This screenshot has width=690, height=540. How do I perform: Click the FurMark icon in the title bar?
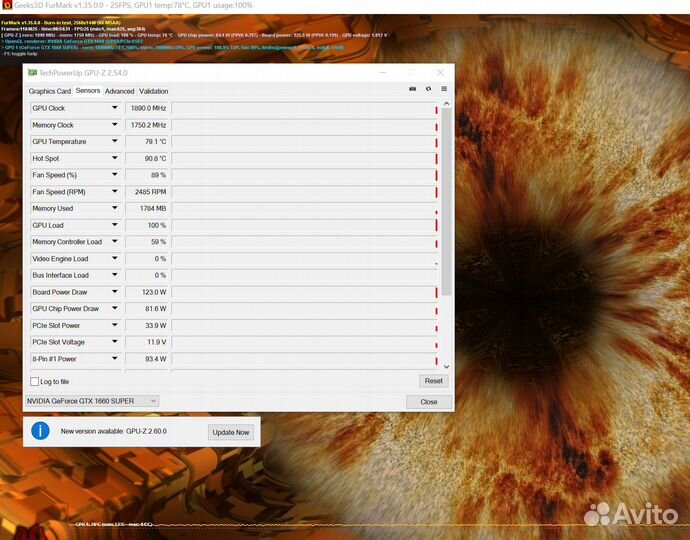point(6,6)
